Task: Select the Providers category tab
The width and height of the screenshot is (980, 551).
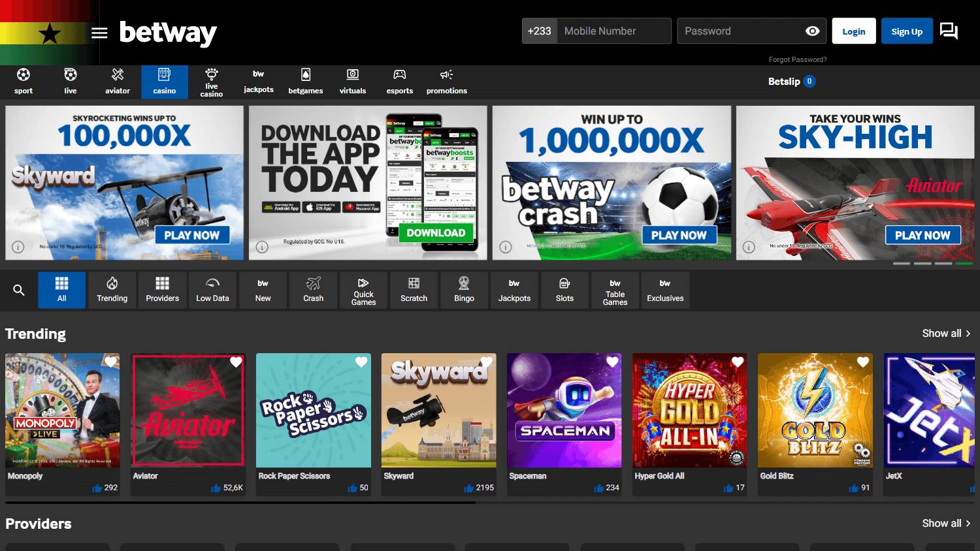Action: tap(163, 290)
